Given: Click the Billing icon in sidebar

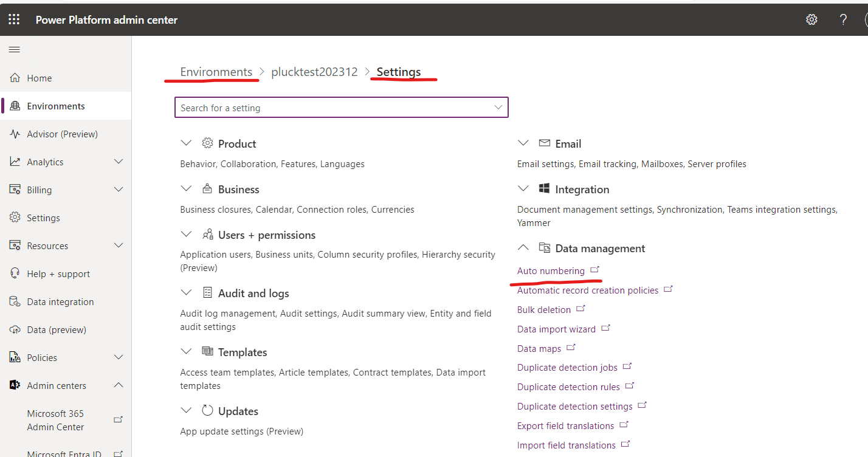Looking at the screenshot, I should pos(15,190).
